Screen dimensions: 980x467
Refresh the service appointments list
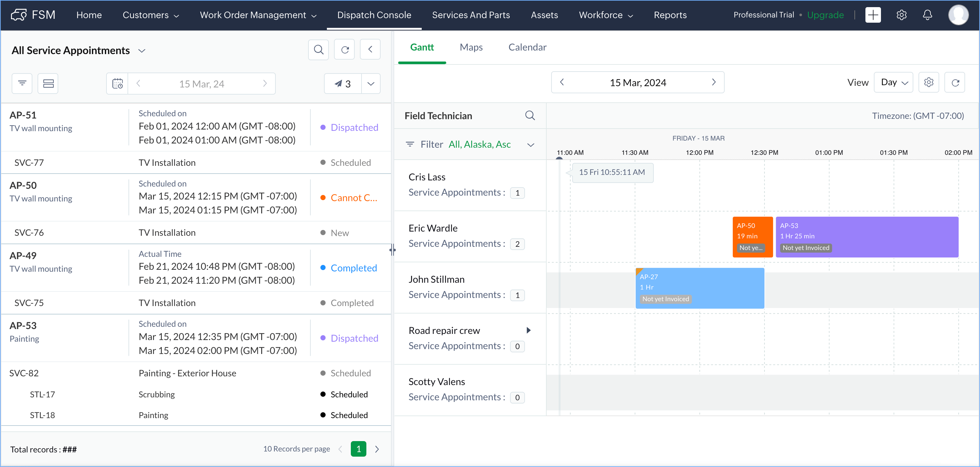pos(344,50)
